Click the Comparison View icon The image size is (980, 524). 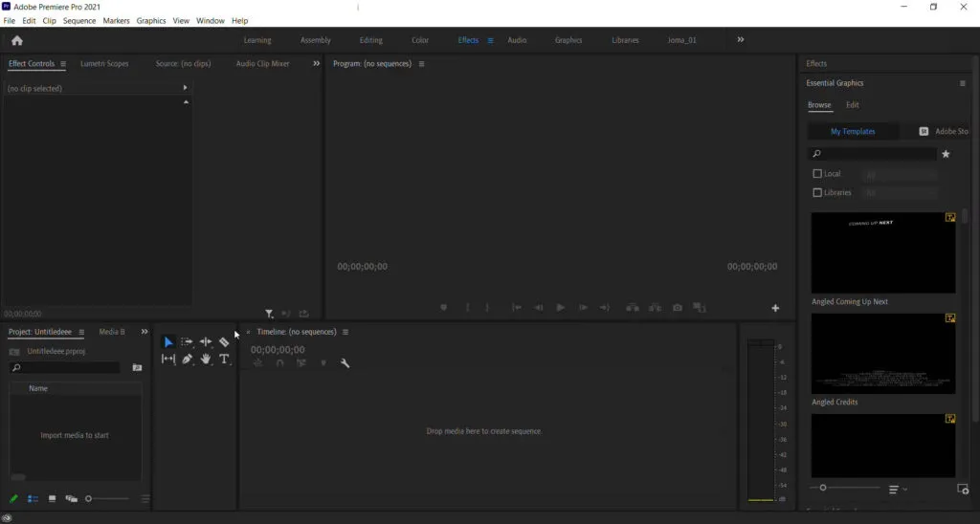point(700,308)
